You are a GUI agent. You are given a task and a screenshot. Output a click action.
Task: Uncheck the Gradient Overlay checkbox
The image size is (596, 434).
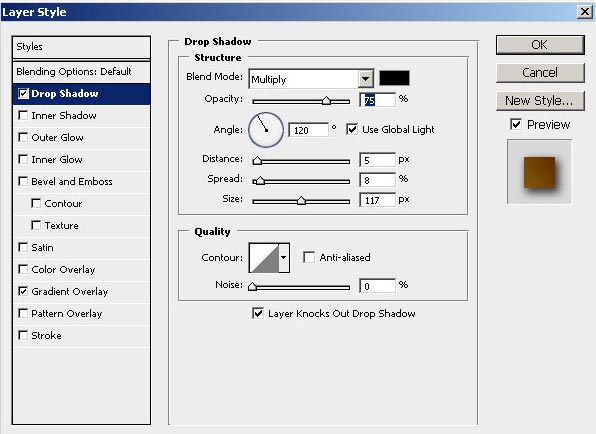pos(23,291)
